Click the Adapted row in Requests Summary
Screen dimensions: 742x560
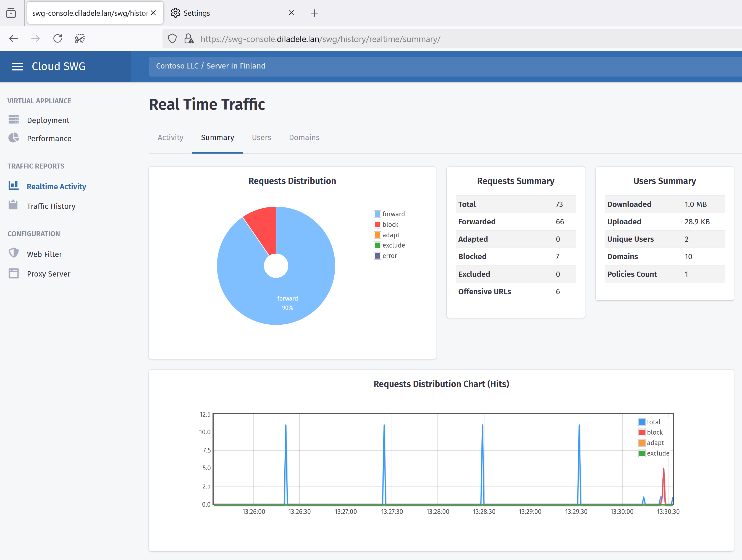(x=516, y=239)
